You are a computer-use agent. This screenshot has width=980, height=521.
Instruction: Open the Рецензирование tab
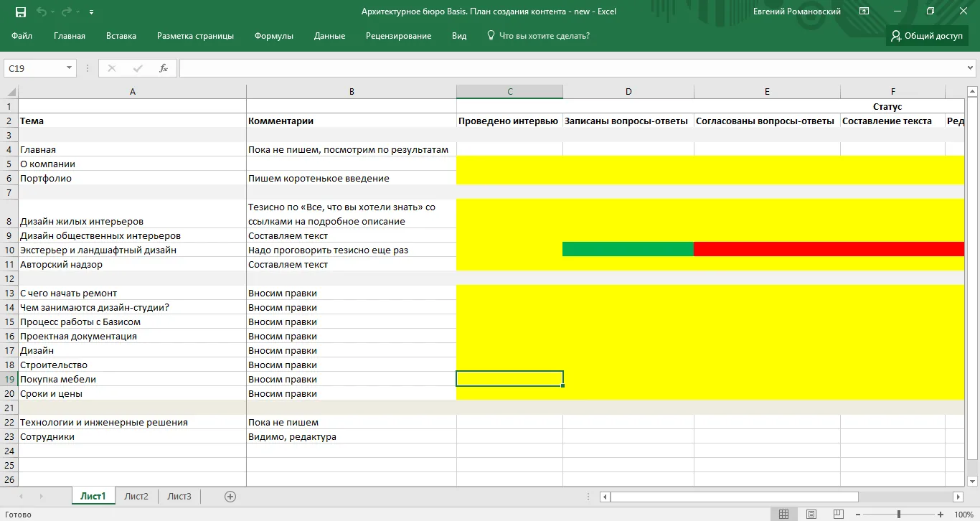(x=398, y=36)
